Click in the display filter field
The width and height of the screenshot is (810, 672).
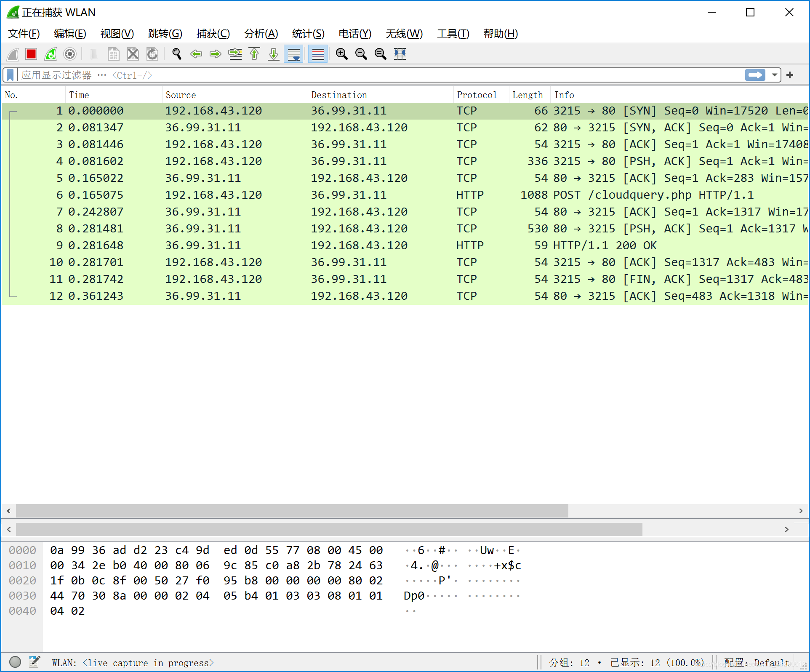coord(379,75)
